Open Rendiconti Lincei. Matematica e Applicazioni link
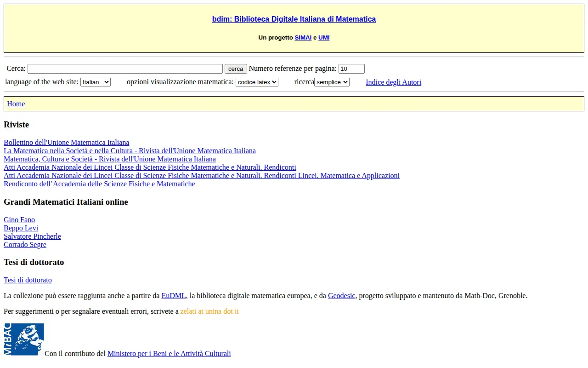Screen dimensions: 588x368 pos(202,176)
